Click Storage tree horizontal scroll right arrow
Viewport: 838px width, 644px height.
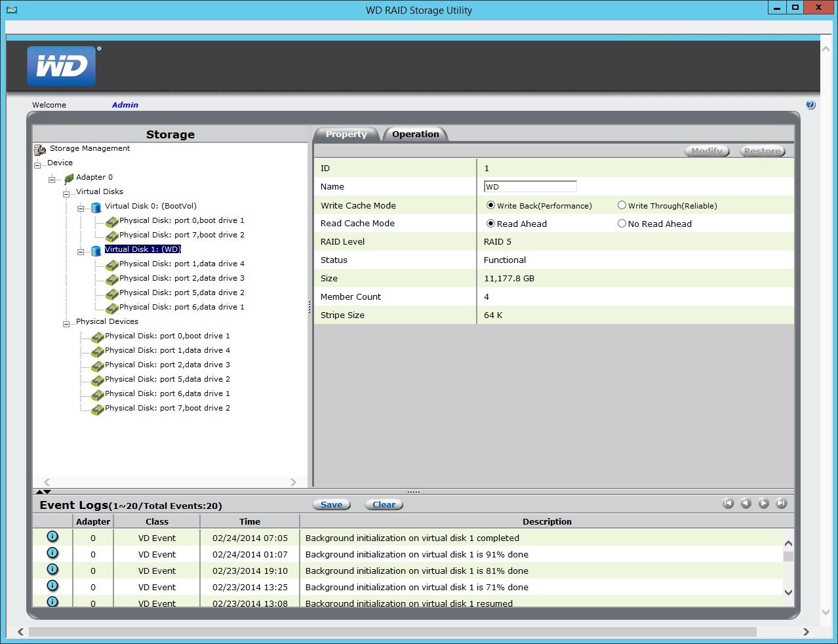click(x=293, y=482)
